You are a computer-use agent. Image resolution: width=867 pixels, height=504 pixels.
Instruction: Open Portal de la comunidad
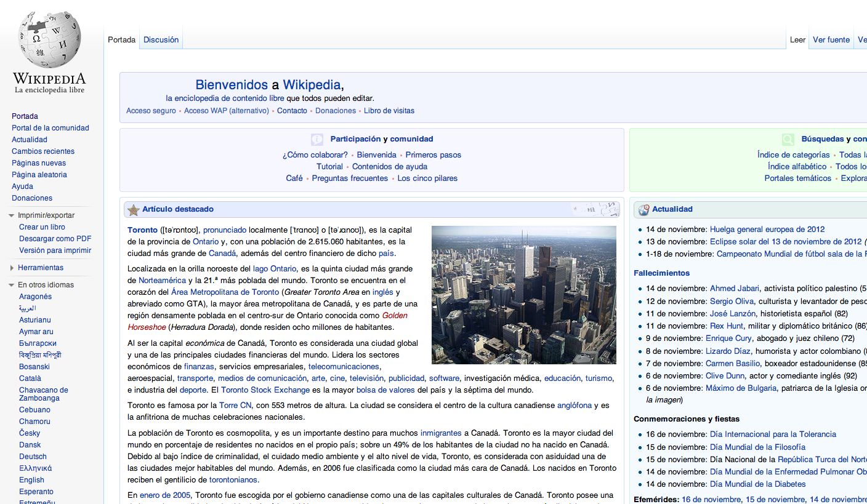[x=50, y=128]
